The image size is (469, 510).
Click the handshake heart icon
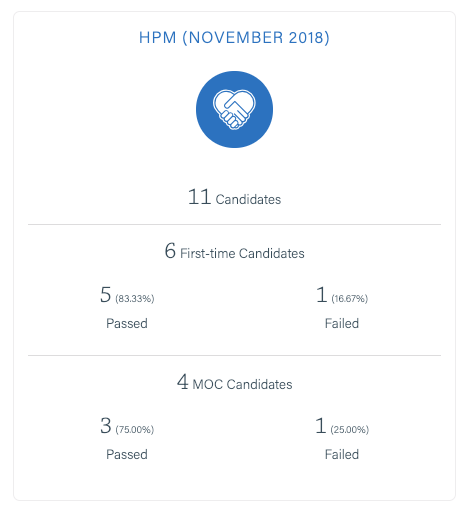coord(234,109)
